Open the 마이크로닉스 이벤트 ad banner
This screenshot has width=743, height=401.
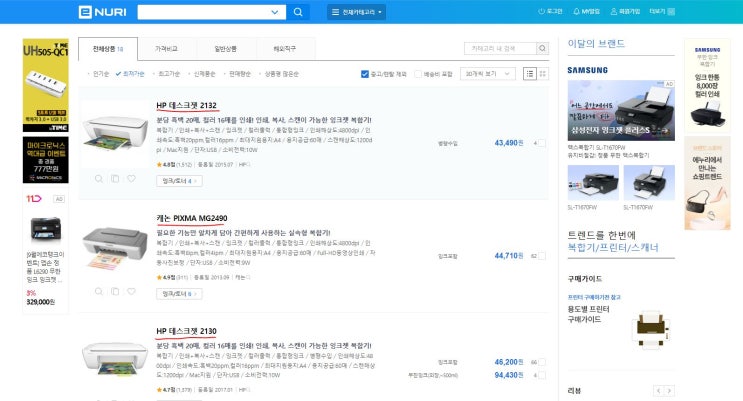pyautogui.click(x=45, y=160)
